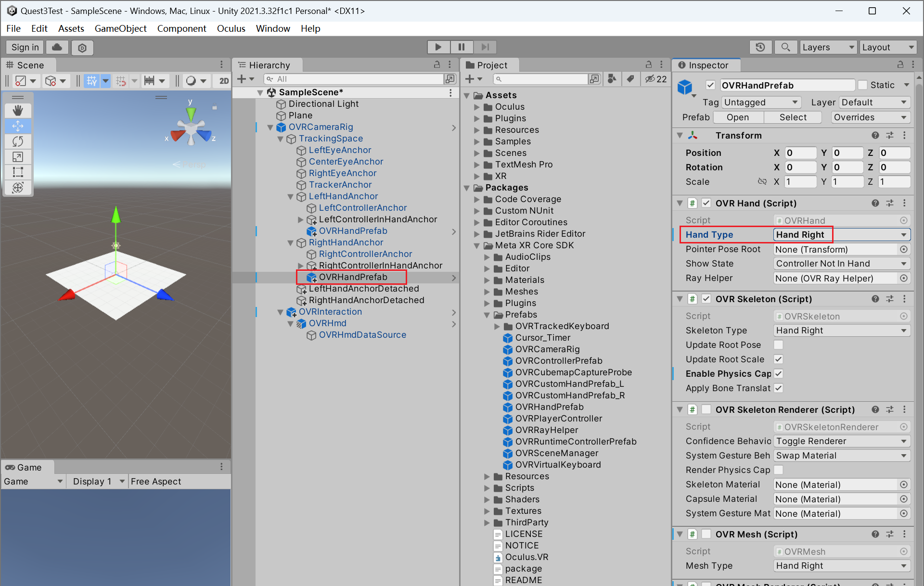Select the Rect transform tool
The width and height of the screenshot is (924, 586).
[x=18, y=172]
